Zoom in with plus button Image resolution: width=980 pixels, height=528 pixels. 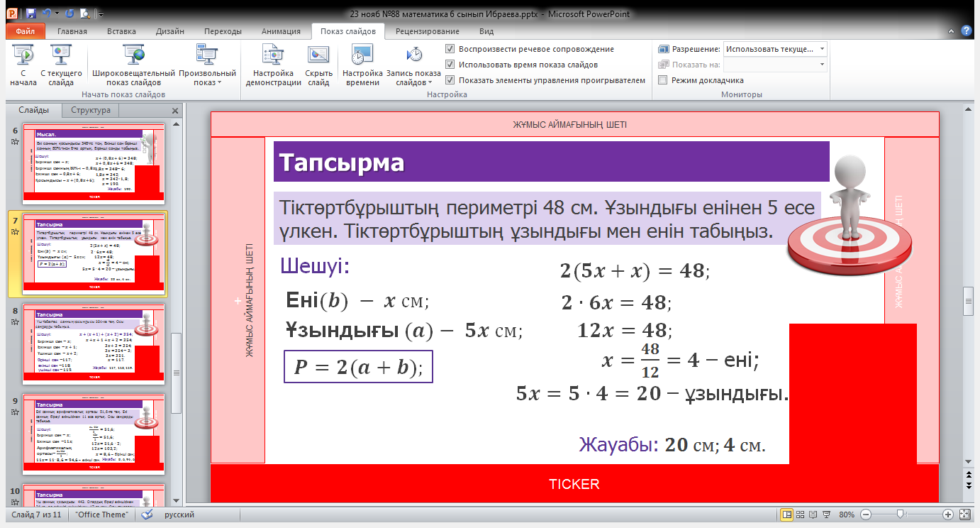tap(947, 515)
